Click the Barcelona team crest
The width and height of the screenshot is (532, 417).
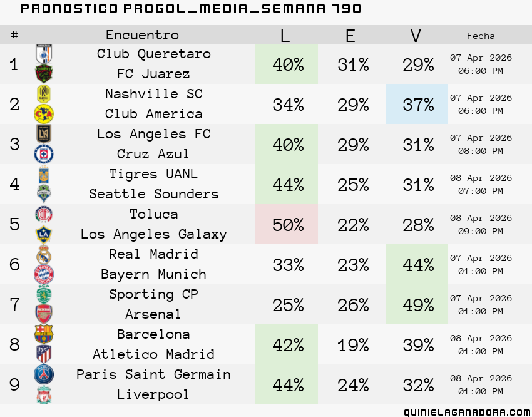44,334
